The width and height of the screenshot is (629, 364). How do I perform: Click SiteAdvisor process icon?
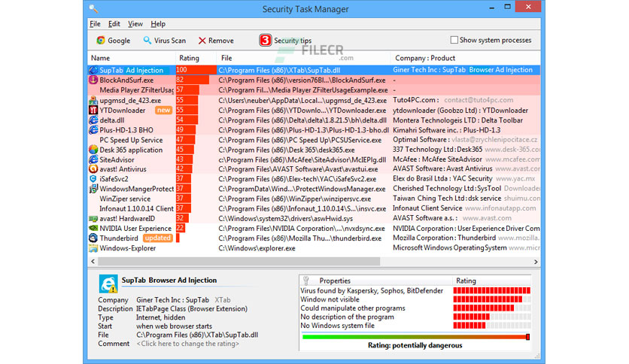(x=93, y=159)
